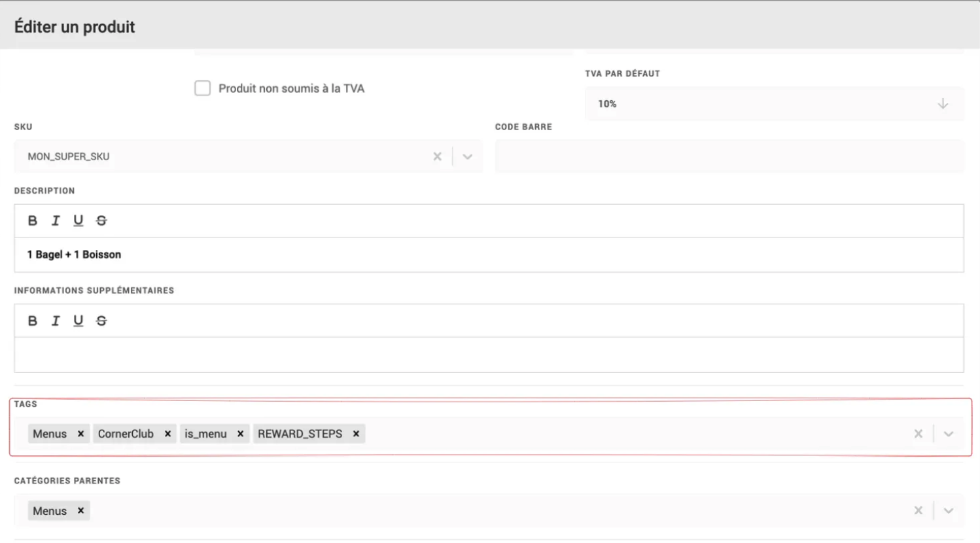Enable Strikethrough in Informations Supplémentaires toolbar
This screenshot has height=543, width=980.
(x=101, y=321)
